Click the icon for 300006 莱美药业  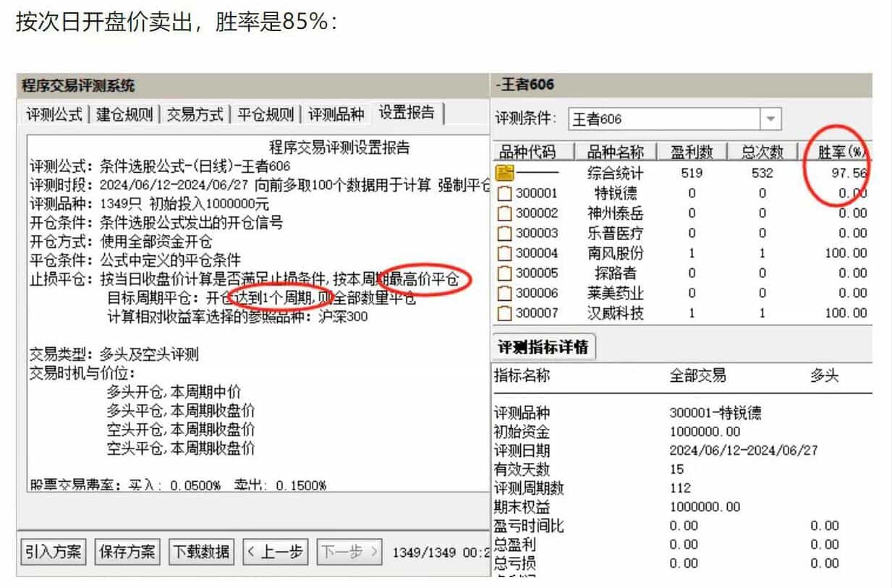pyautogui.click(x=504, y=293)
